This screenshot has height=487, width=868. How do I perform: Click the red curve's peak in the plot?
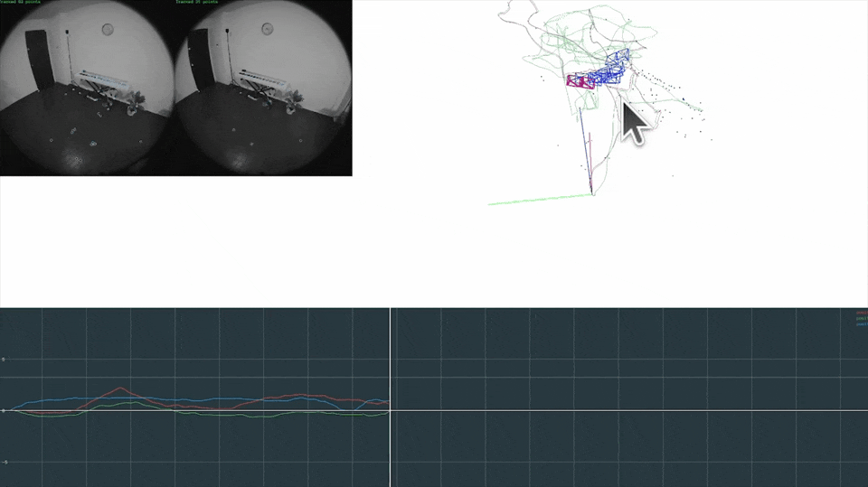(120, 388)
